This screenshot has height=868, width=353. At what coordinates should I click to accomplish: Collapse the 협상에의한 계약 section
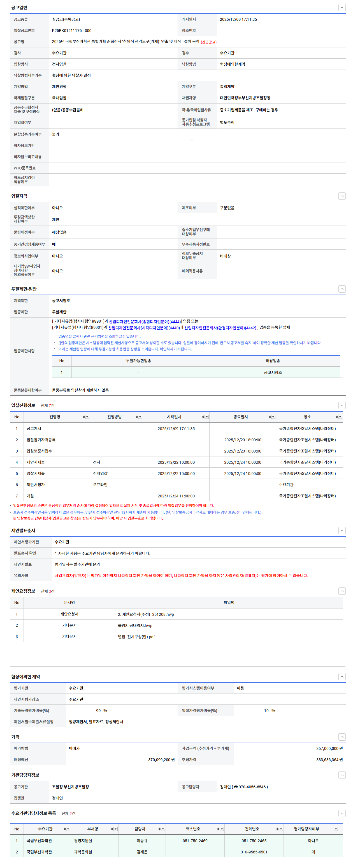pos(342,677)
